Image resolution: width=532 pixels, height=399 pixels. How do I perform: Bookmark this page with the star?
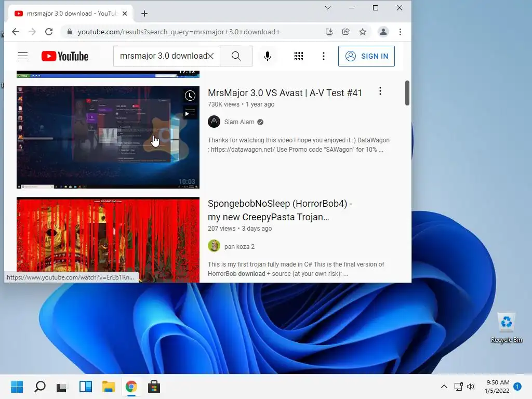click(x=363, y=32)
